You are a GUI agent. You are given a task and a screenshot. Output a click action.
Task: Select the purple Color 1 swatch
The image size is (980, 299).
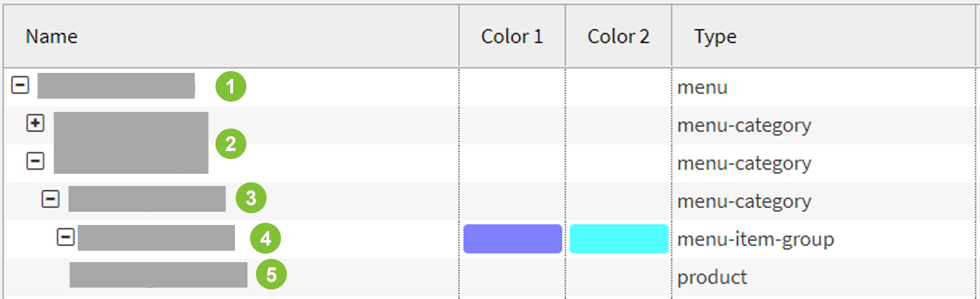point(512,239)
